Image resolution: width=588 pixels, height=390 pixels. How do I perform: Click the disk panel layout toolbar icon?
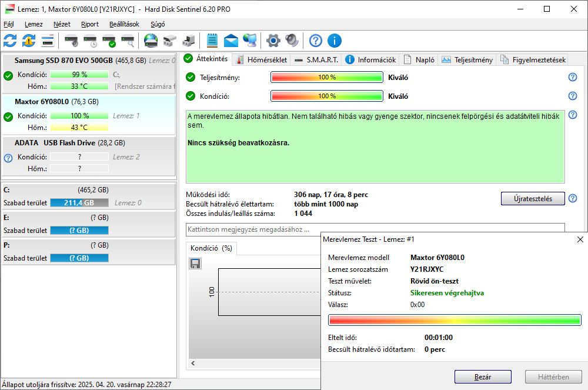[x=48, y=41]
